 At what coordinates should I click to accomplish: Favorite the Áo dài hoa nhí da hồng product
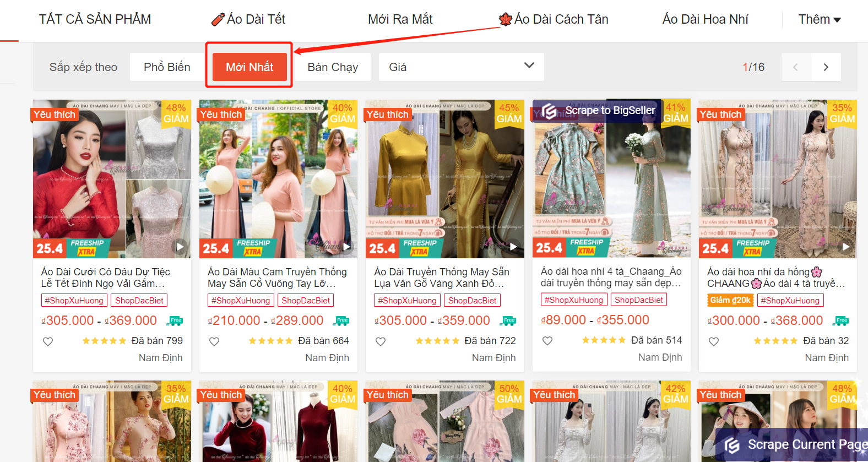(714, 341)
